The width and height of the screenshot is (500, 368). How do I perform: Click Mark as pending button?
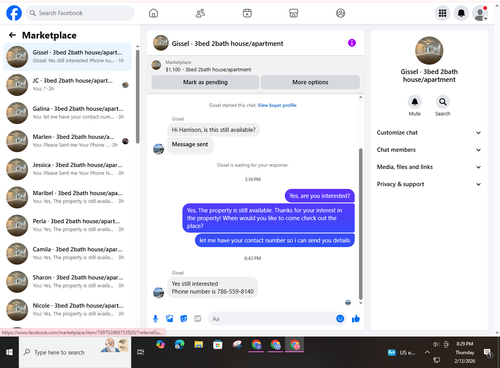[x=205, y=82]
